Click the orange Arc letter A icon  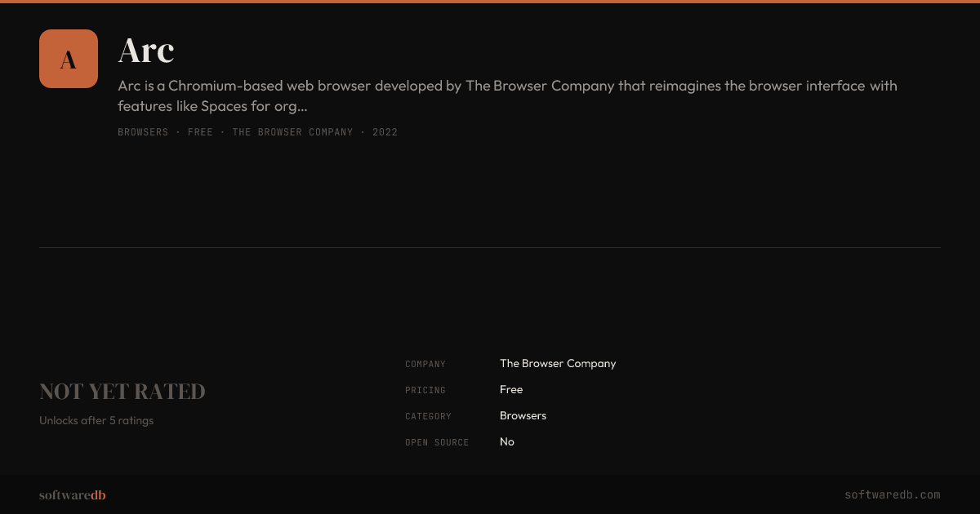69,59
